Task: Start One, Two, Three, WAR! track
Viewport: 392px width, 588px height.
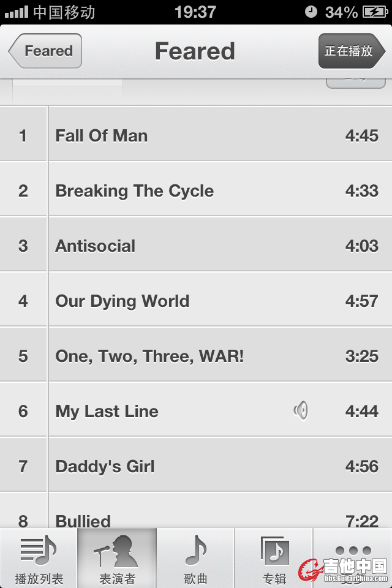Action: coord(196,355)
